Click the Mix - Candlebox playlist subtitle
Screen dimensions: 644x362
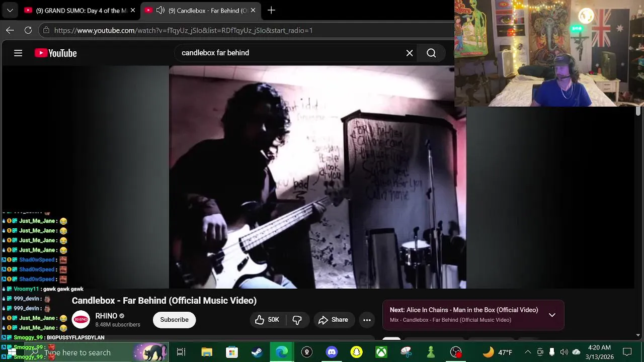pyautogui.click(x=450, y=320)
